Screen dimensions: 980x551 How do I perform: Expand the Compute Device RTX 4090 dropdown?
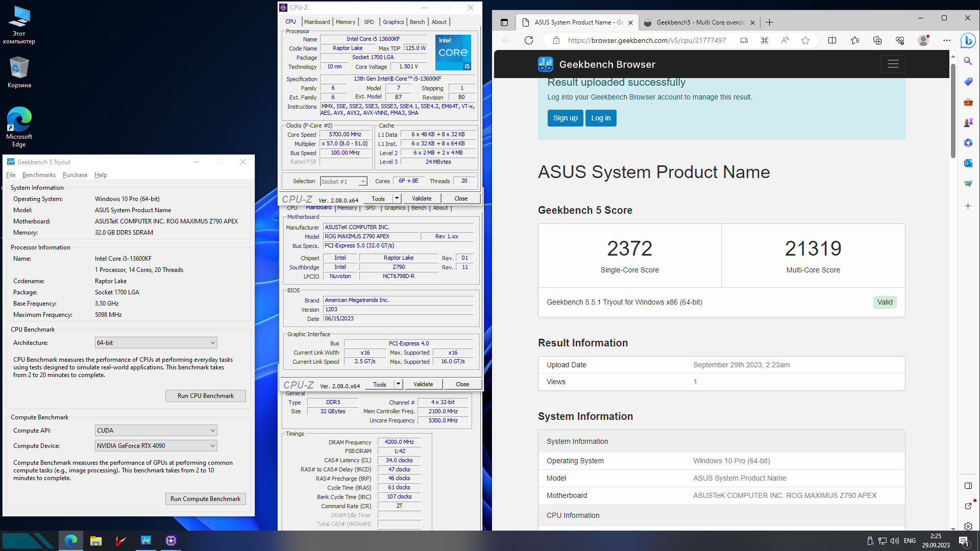coord(156,446)
